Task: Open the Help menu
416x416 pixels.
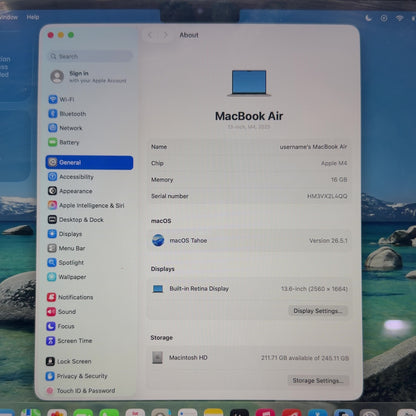Action: pos(33,17)
